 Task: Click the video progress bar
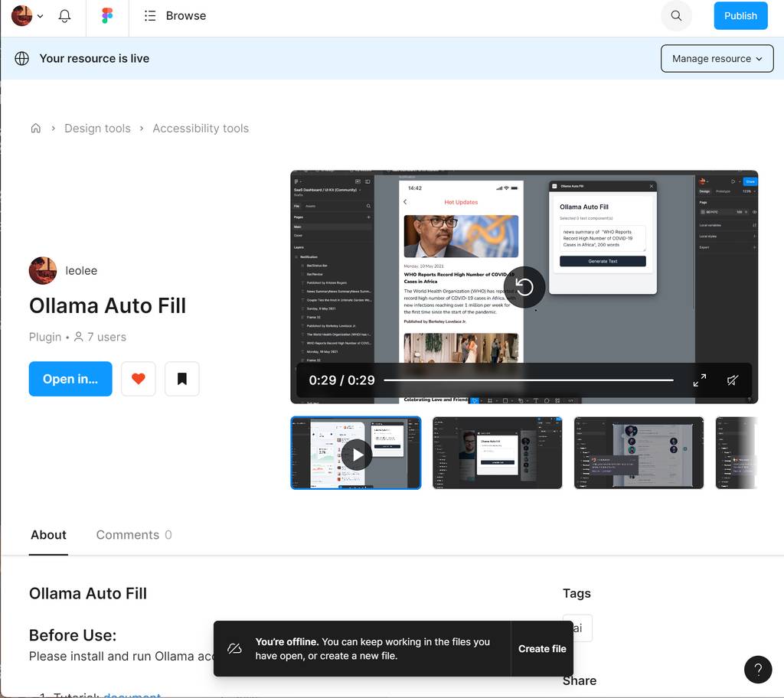[528, 380]
